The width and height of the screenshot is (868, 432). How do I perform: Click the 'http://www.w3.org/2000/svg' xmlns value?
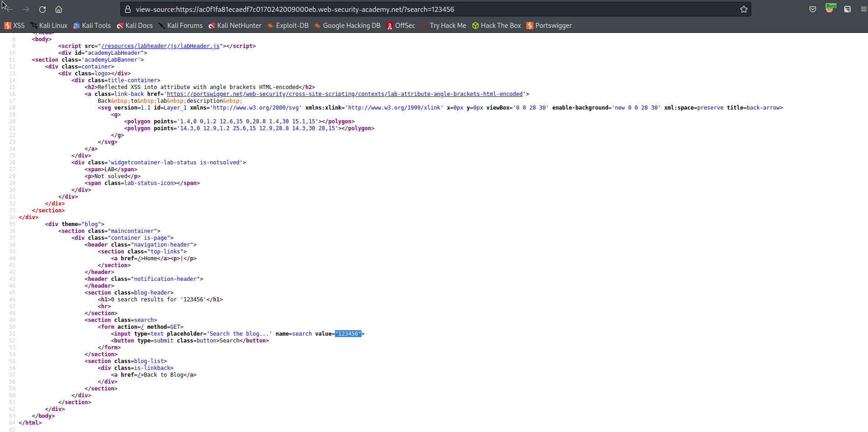256,108
